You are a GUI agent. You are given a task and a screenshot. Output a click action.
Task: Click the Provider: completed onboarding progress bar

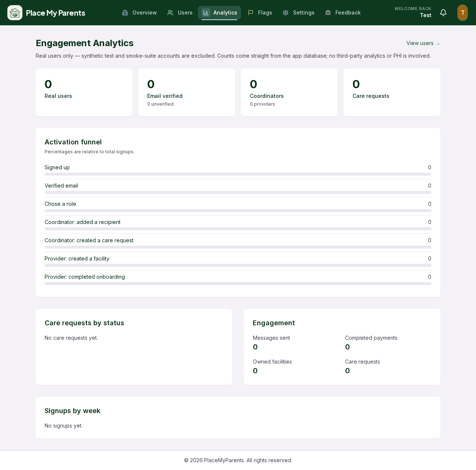pos(238,284)
